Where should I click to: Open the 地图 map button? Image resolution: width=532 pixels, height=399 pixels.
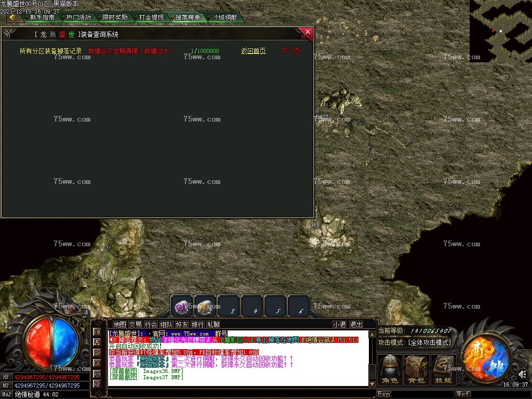[119, 325]
